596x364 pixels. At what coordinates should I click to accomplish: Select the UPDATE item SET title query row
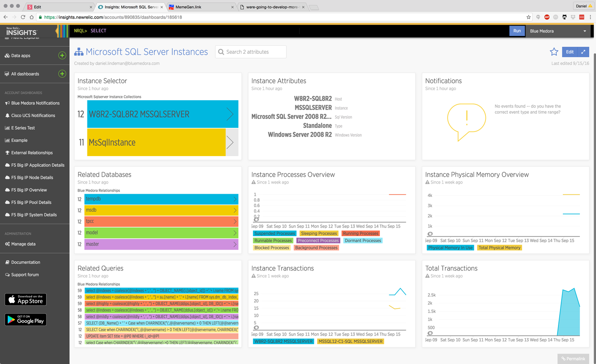pyautogui.click(x=161, y=336)
